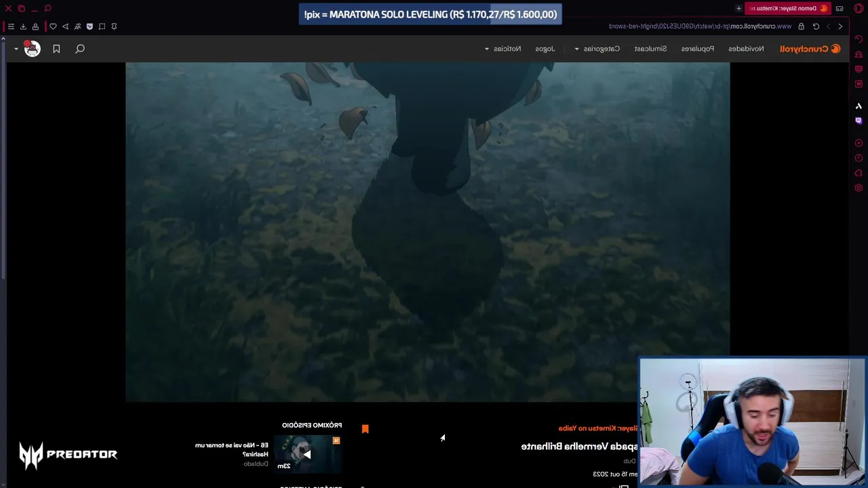The width and height of the screenshot is (868, 488).
Task: Open Novidades in Crunchyroll menu
Action: click(746, 49)
